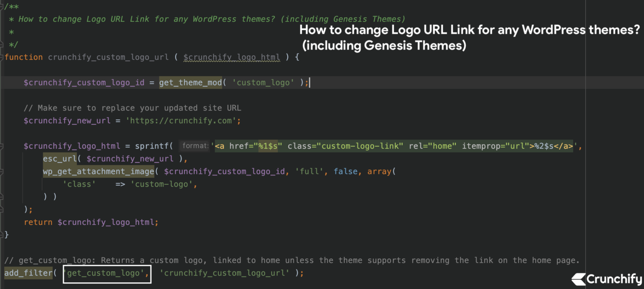This screenshot has width=644, height=289.
Task: Click the false keyword argument
Action: 345,171
